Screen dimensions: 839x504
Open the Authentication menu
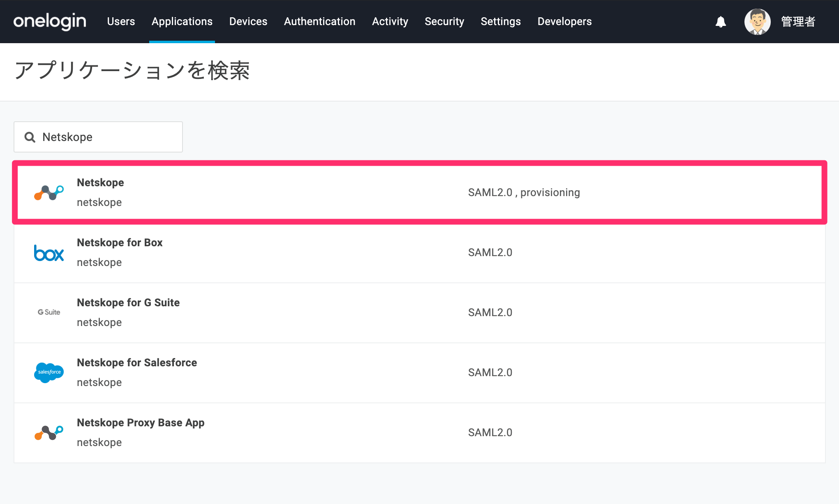[320, 21]
